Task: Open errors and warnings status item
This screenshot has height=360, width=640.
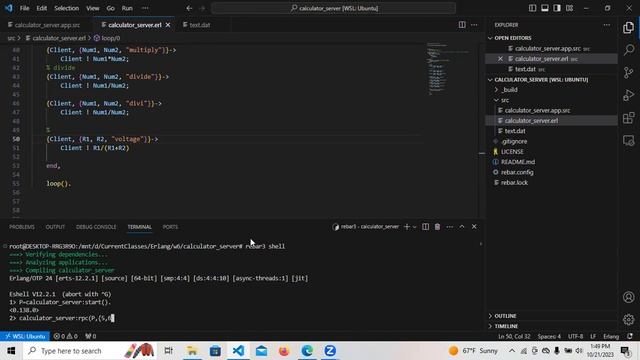Action: [65, 336]
